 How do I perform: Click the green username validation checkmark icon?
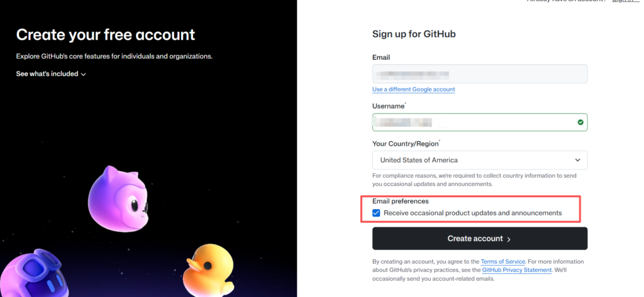580,122
